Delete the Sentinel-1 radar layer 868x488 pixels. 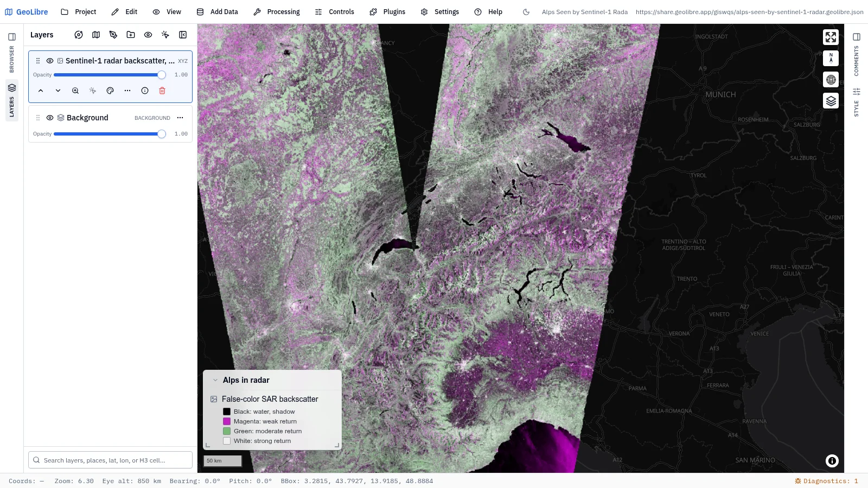click(x=162, y=91)
